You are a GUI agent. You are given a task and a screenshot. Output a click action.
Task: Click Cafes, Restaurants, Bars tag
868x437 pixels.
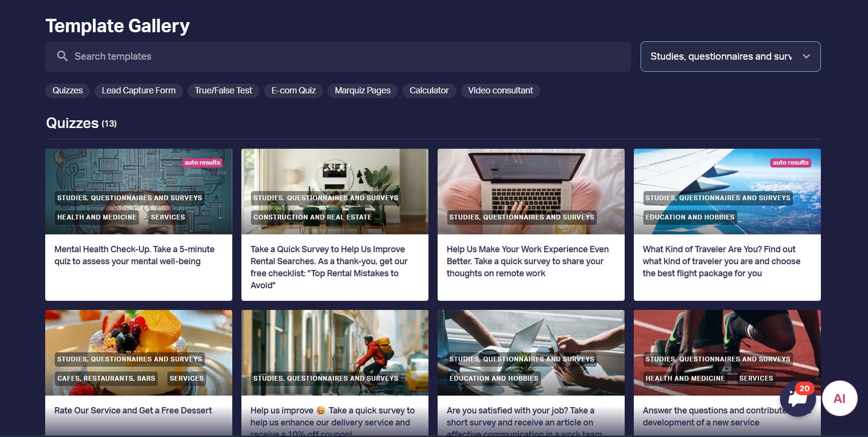(106, 378)
